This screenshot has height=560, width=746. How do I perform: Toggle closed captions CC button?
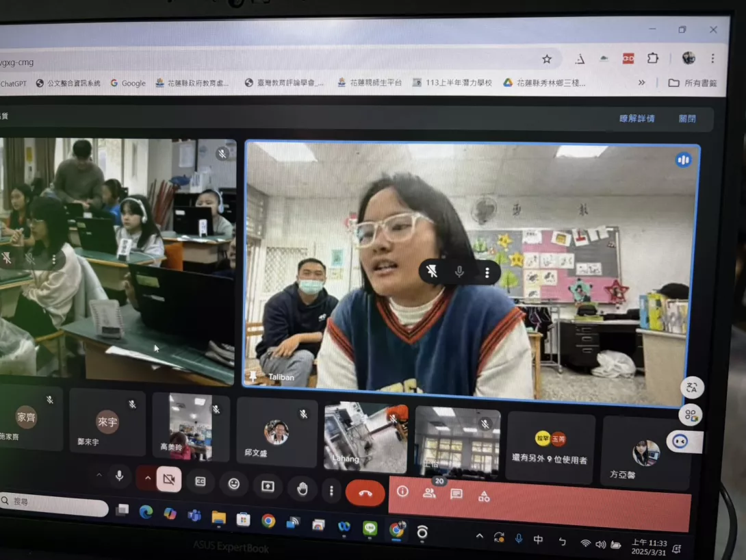coord(201,481)
